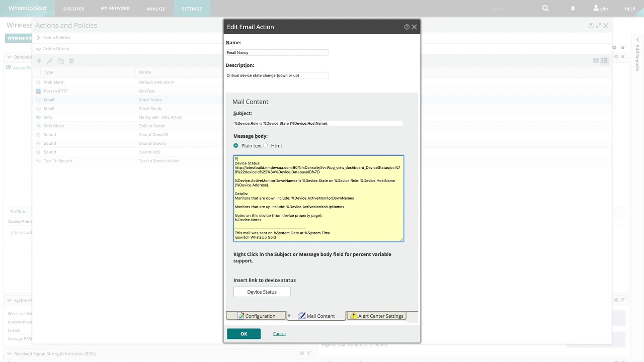Open the Edit Email Action help icon
This screenshot has height=362, width=644.
pos(407,27)
